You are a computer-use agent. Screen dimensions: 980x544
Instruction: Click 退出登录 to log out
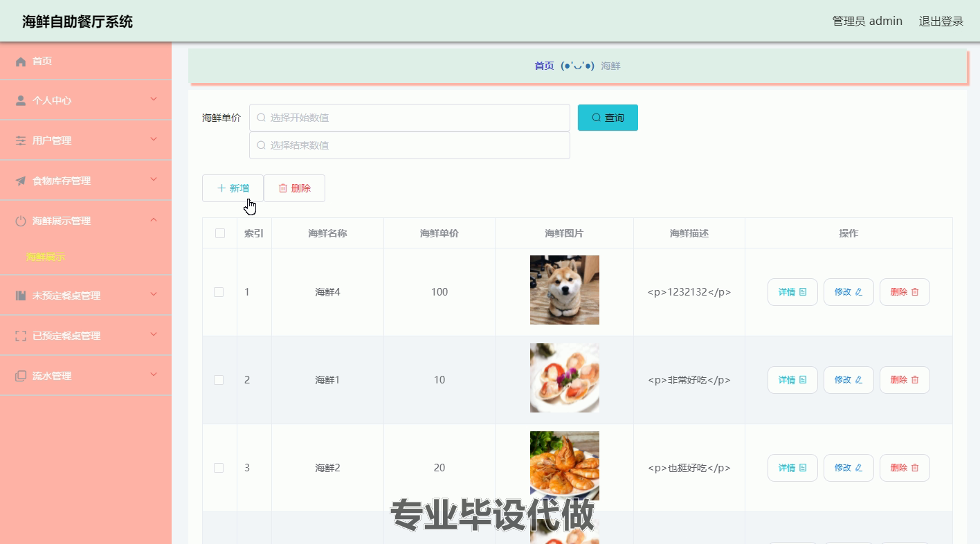coord(941,21)
